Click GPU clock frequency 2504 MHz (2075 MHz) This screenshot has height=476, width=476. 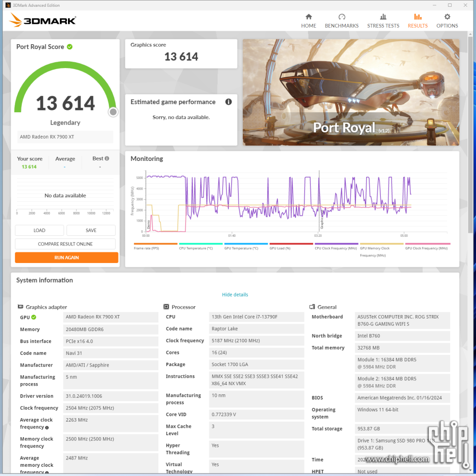click(x=111, y=407)
